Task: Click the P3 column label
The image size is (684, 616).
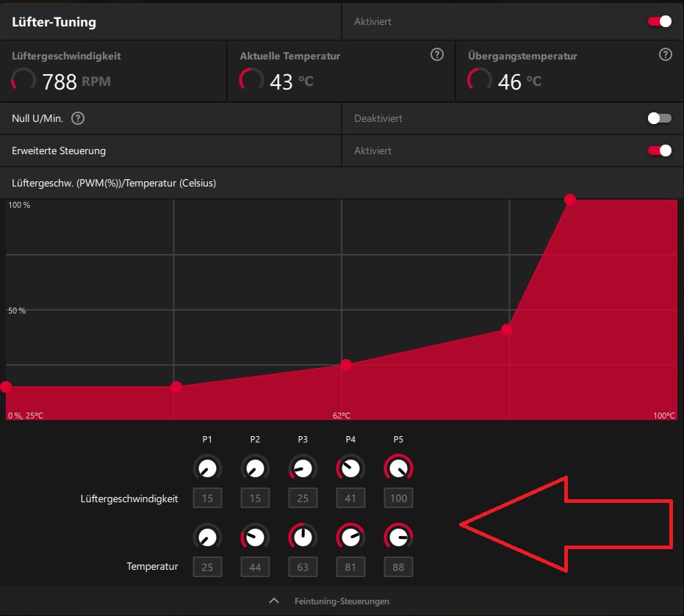Action: (x=303, y=440)
